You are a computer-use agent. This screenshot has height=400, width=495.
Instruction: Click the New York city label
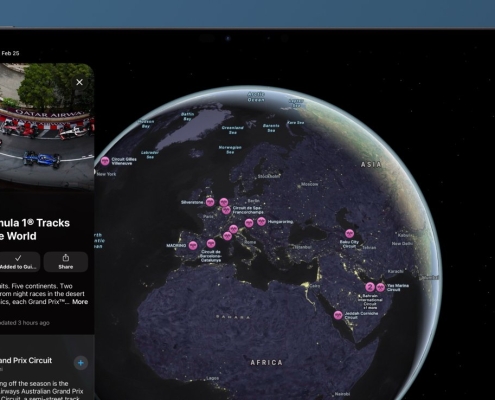[106, 174]
